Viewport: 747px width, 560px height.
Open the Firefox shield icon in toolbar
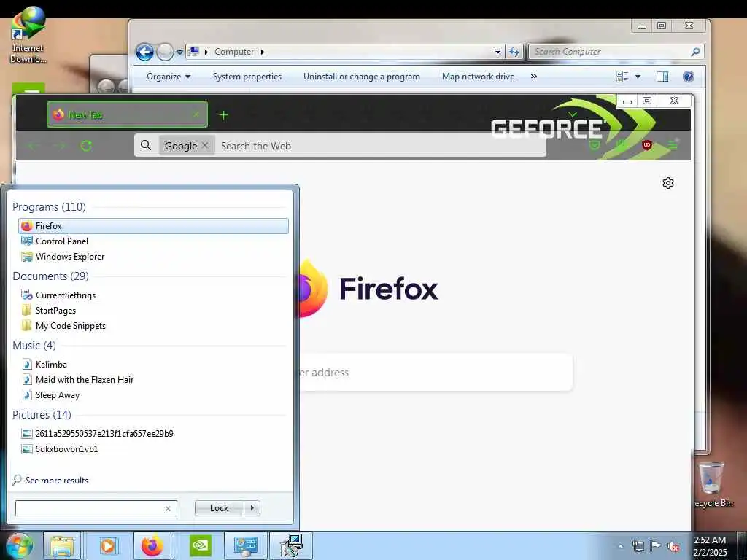tap(594, 145)
